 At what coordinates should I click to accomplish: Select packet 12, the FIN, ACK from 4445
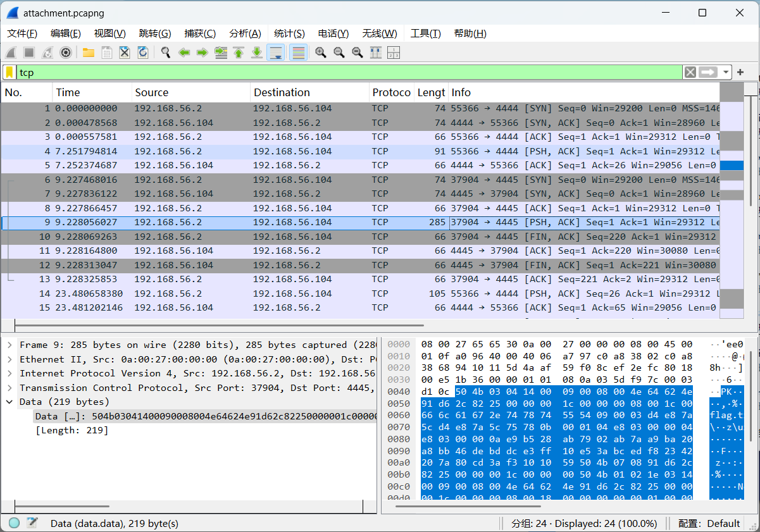(x=361, y=265)
